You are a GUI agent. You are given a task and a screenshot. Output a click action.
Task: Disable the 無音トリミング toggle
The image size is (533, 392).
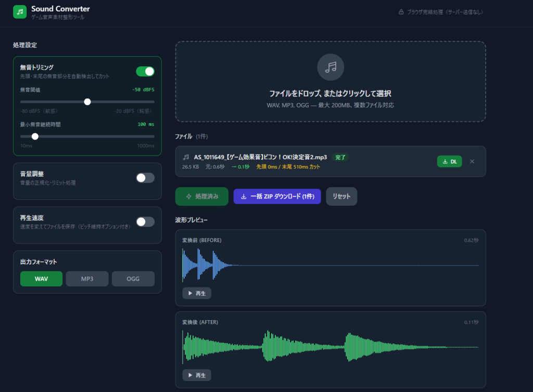pos(145,71)
